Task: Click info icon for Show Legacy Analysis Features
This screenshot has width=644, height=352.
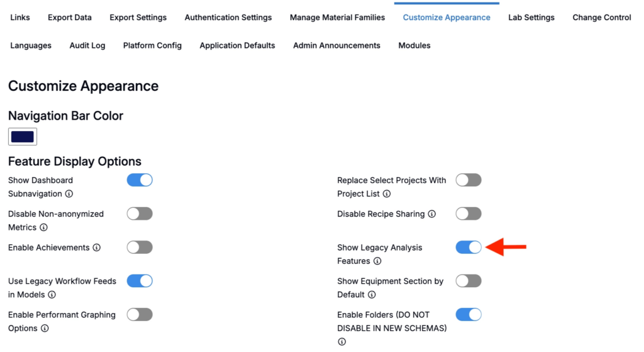Action: (377, 261)
